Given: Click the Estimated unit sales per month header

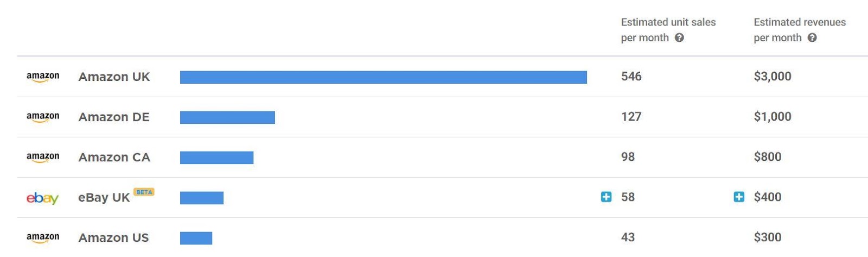Looking at the screenshot, I should click(x=668, y=30).
